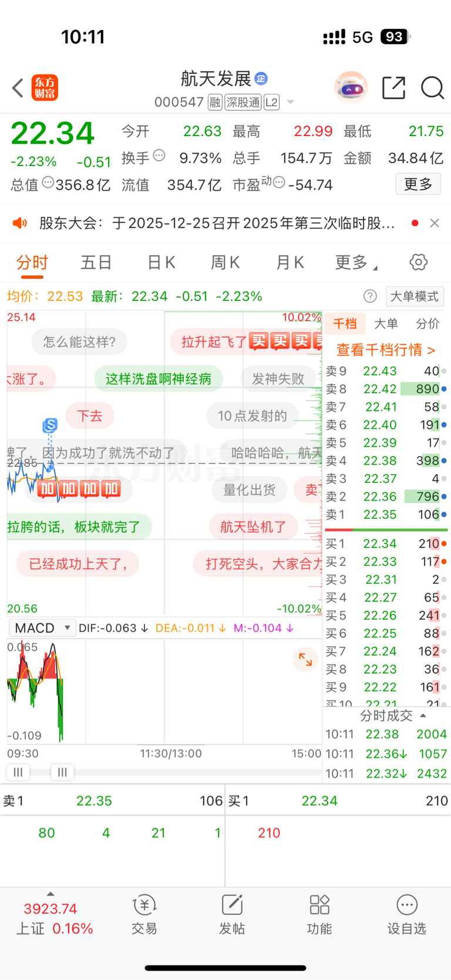Image resolution: width=451 pixels, height=980 pixels.
Task: Select the 千档 order book tab
Action: [x=345, y=323]
